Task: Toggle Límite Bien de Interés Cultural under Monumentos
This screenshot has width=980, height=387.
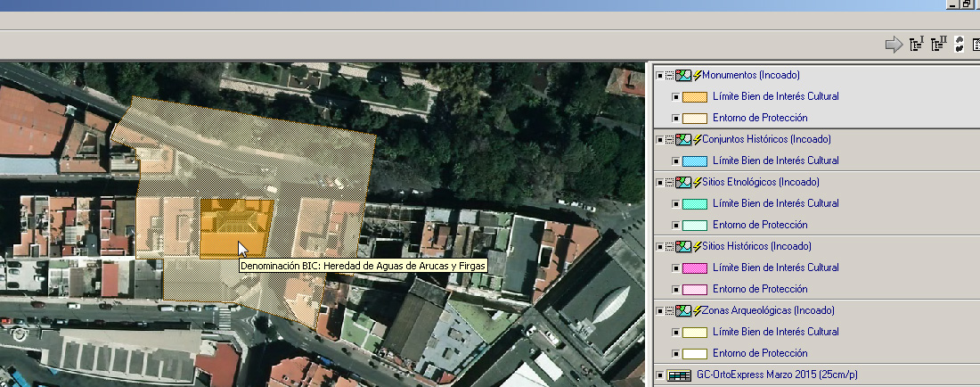Action: coord(675,97)
